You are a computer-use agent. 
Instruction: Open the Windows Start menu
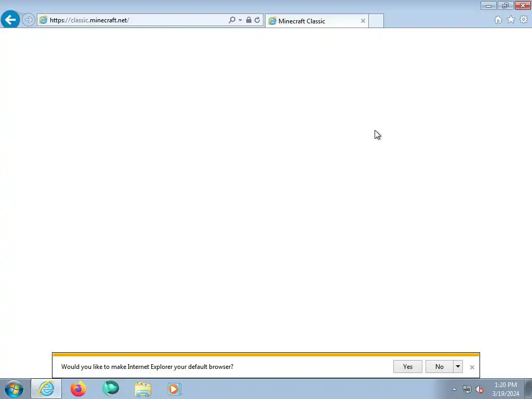pyautogui.click(x=14, y=389)
